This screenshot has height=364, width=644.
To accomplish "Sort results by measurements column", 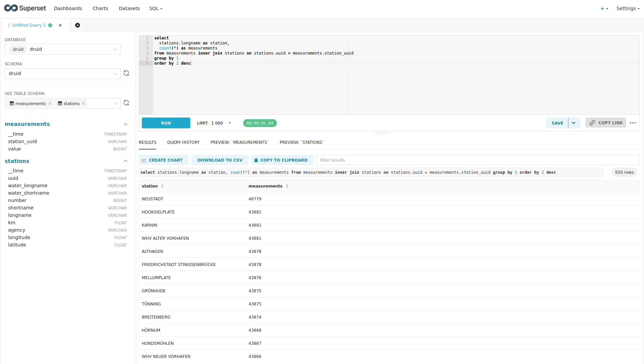I will [287, 186].
